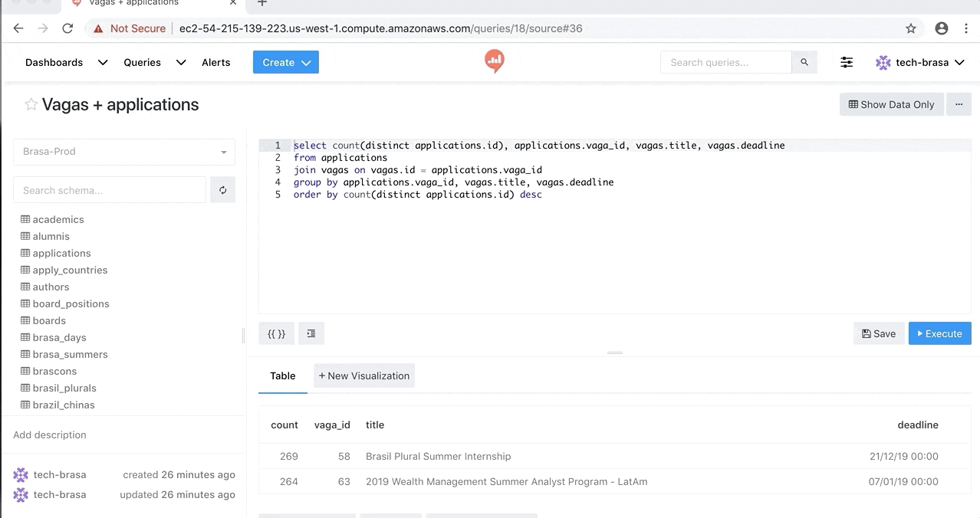The width and height of the screenshot is (980, 518).
Task: Bookmark this page with star icon
Action: click(x=911, y=28)
